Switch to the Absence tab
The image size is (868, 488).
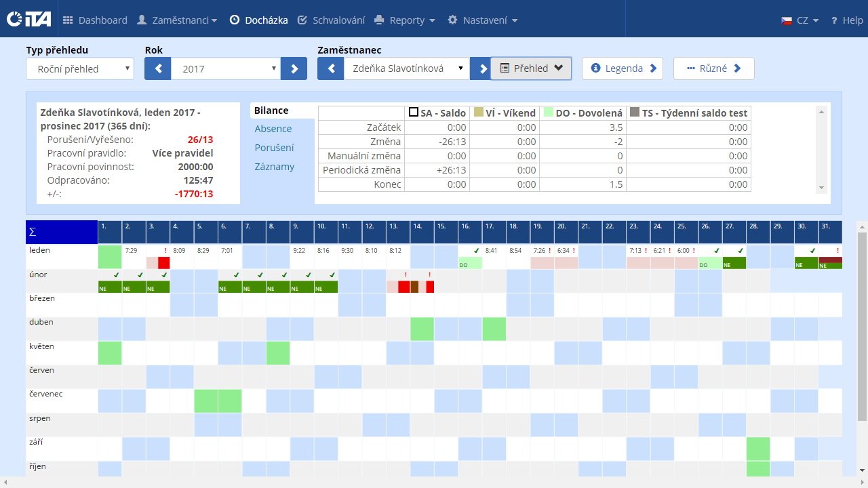[273, 129]
